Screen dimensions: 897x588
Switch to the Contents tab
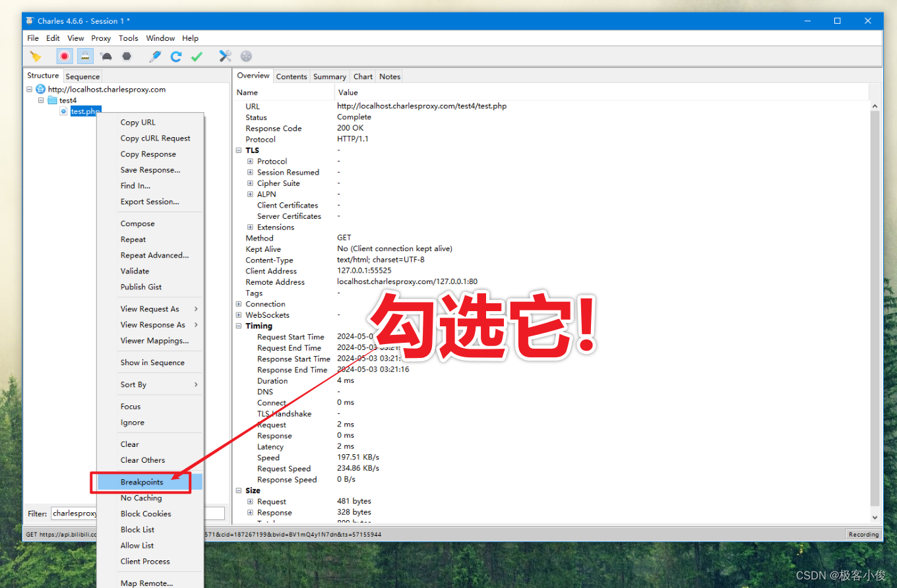292,76
